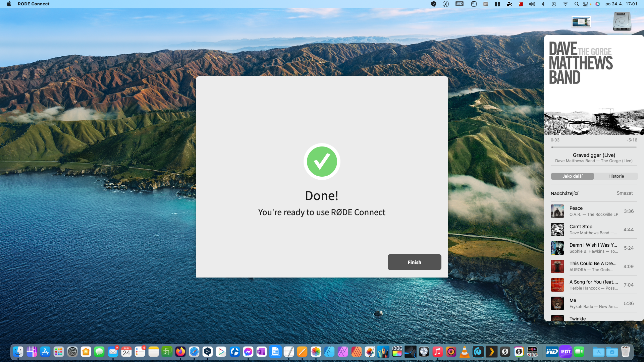The image size is (644, 362).
Task: Click the Wi-Fi status icon
Action: click(x=565, y=4)
